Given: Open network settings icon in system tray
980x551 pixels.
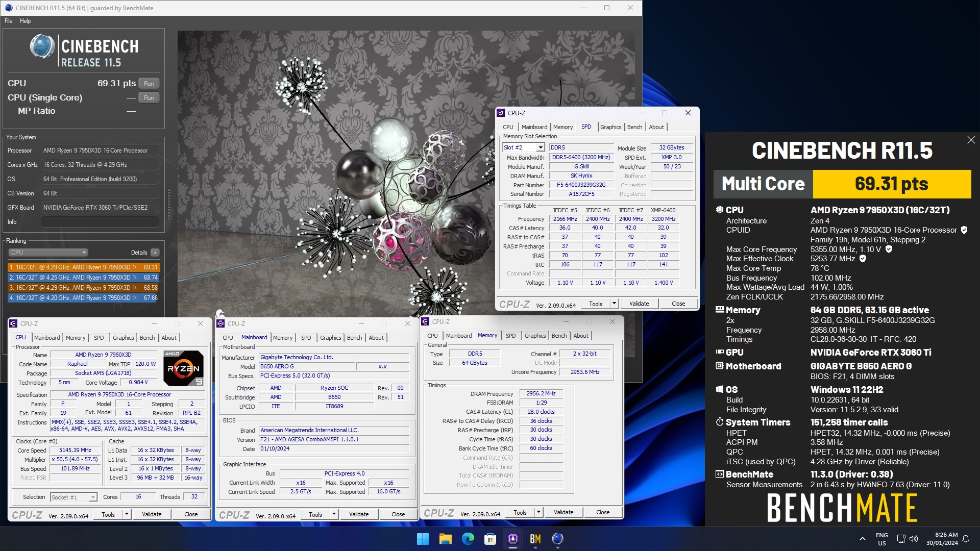Looking at the screenshot, I should [x=901, y=539].
